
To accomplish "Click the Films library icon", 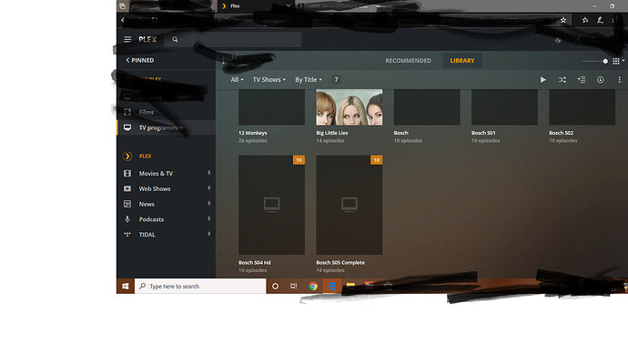I will point(127,112).
